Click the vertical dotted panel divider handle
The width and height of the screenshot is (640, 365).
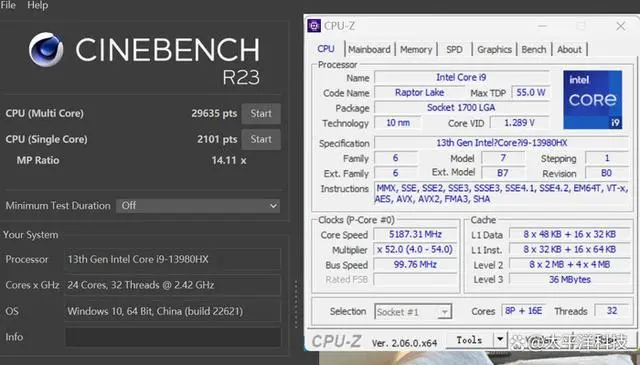pos(296,304)
